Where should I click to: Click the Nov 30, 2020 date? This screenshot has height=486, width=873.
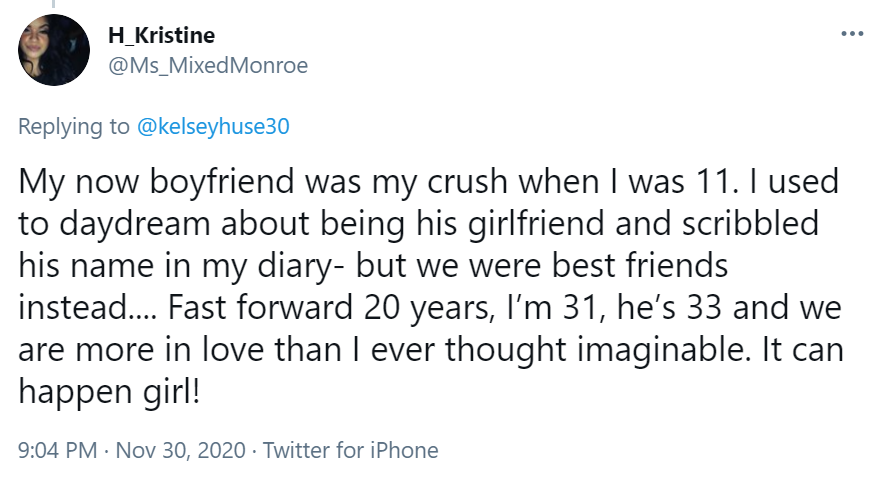(x=179, y=450)
